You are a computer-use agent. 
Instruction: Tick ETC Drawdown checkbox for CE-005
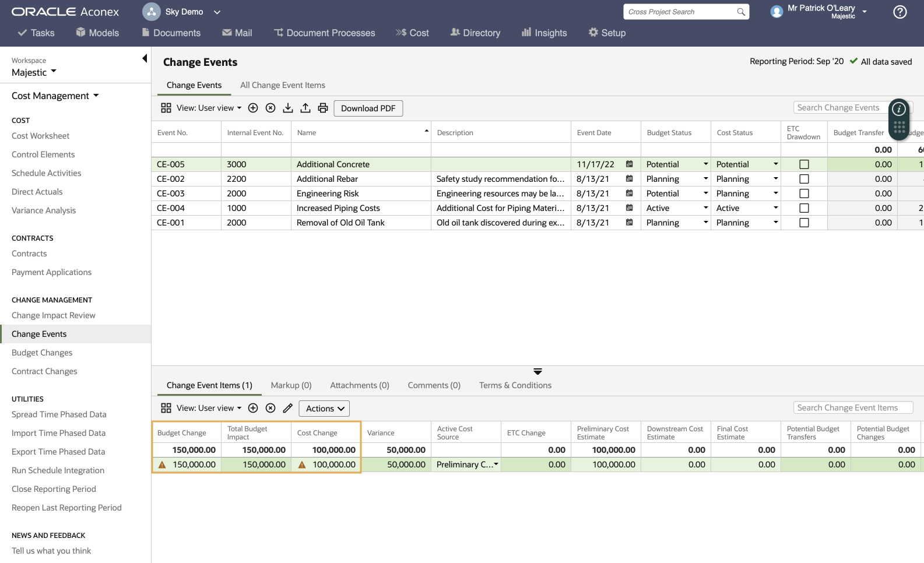click(804, 164)
